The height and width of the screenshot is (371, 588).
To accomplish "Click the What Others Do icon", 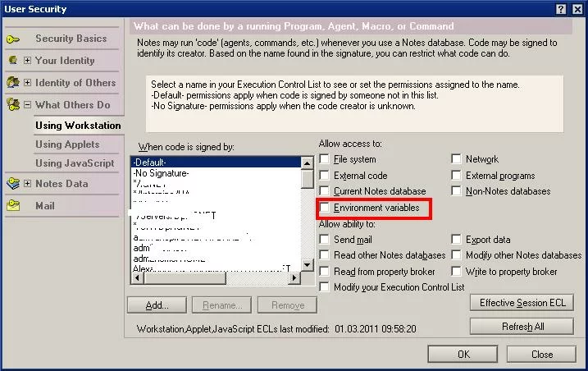I will click(13, 105).
